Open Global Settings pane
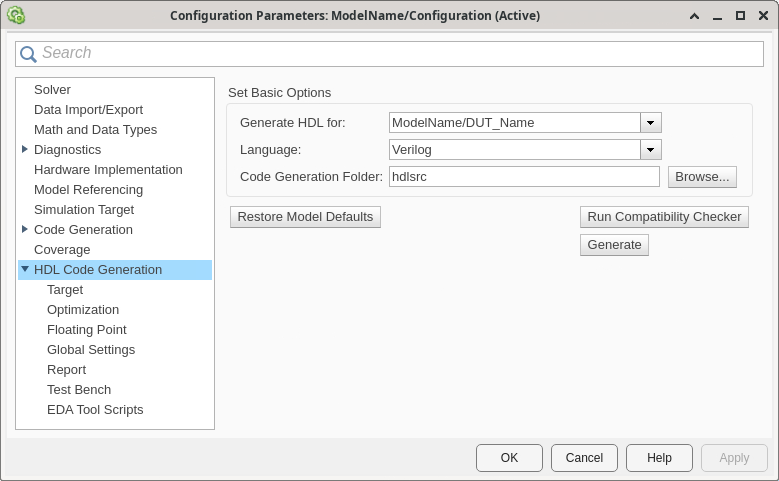The width and height of the screenshot is (779, 481). coord(91,350)
